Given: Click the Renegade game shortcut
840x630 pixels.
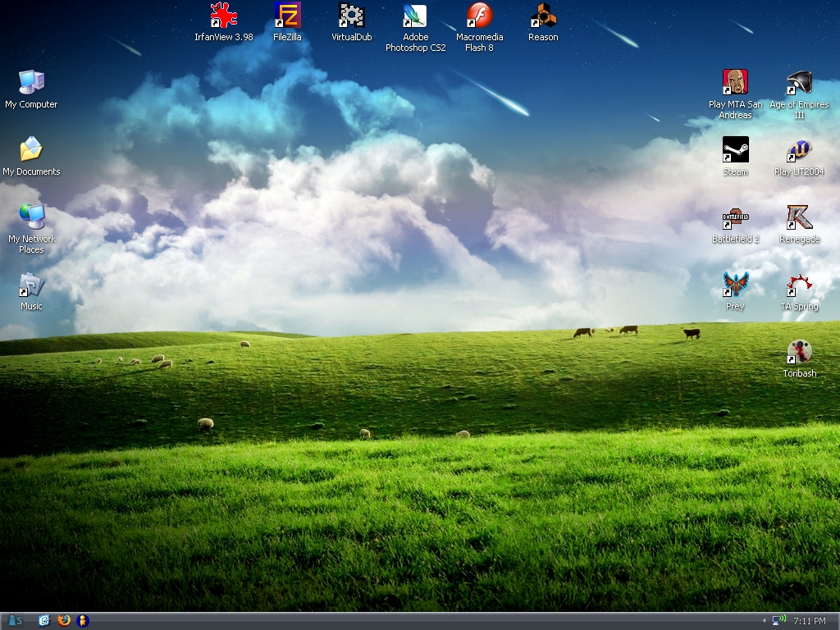Looking at the screenshot, I should (799, 217).
